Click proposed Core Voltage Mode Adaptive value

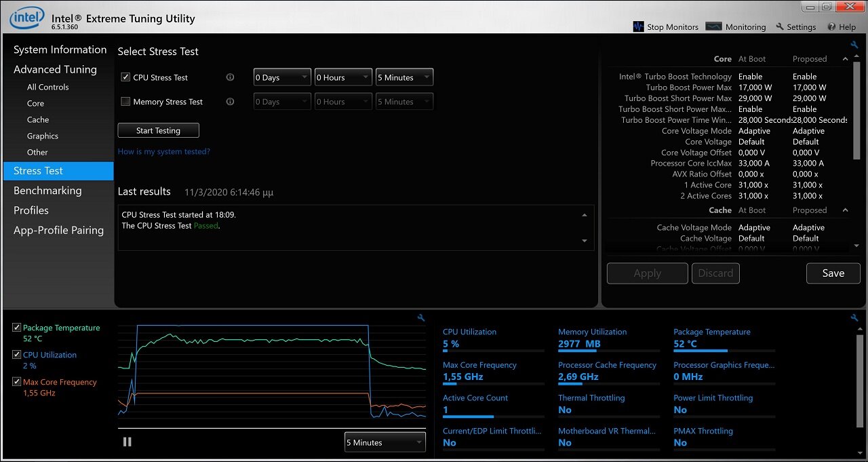tap(808, 131)
